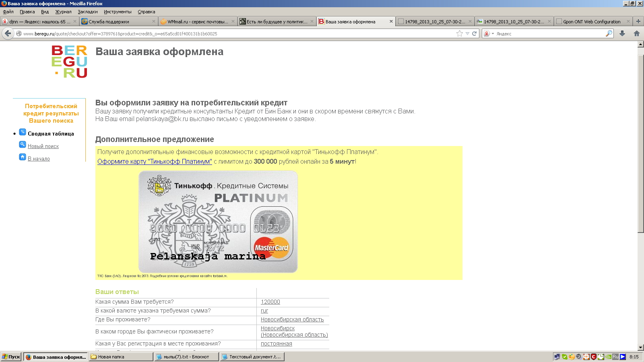644x362 pixels.
Task: Open the Файл menu
Action: pos(8,12)
